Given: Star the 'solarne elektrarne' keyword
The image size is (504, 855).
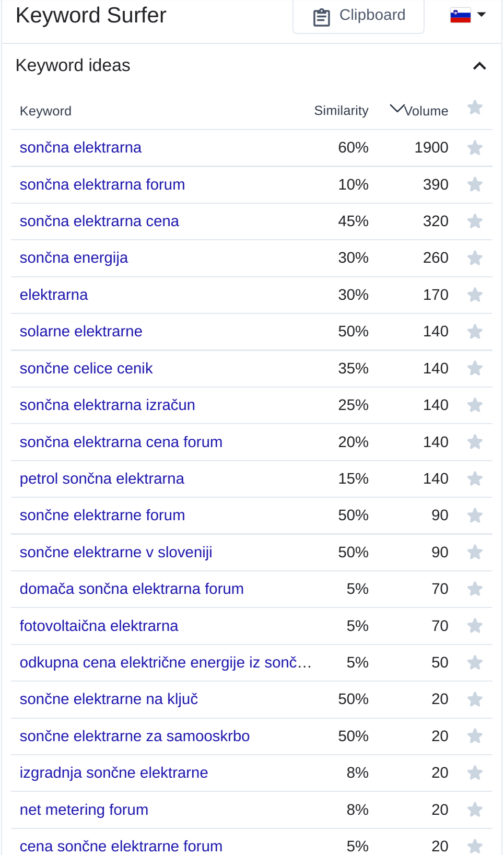Looking at the screenshot, I should (x=475, y=332).
